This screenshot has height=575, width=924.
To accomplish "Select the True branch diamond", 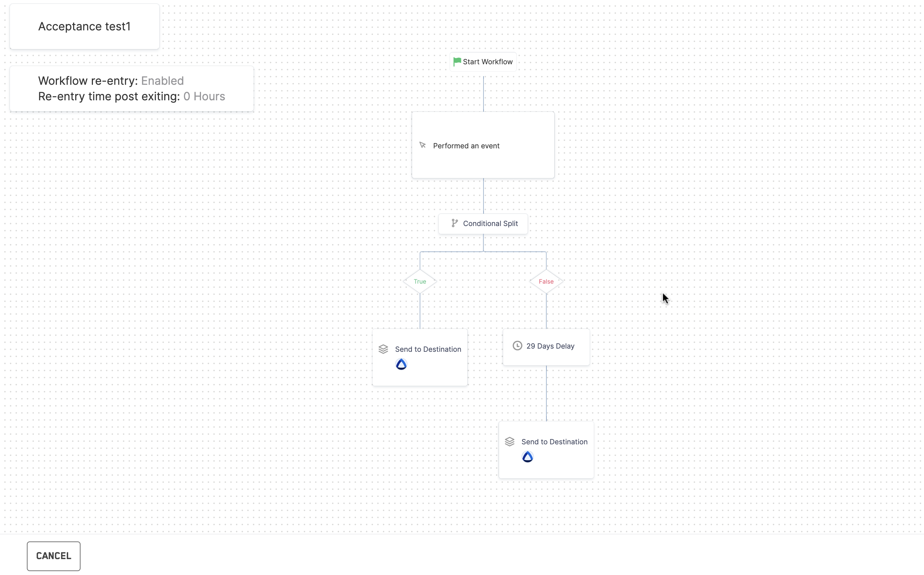I will 420,281.
